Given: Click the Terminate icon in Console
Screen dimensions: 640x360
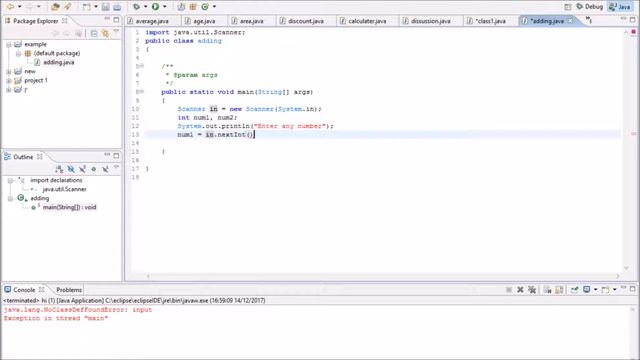Looking at the screenshot, I should pyautogui.click(x=509, y=290).
